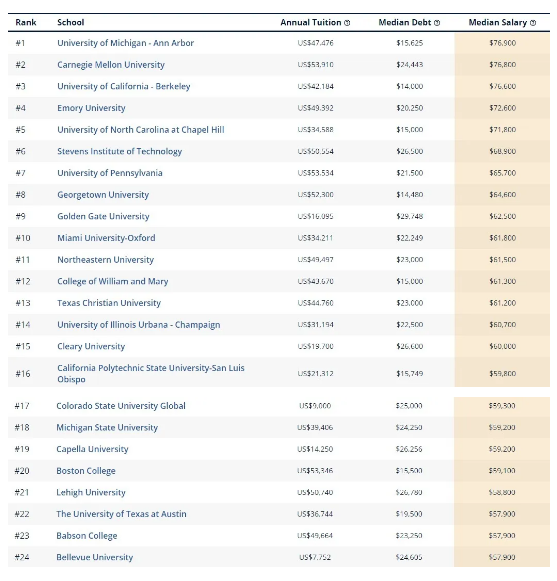Open University of Michigan - Ann Arbor link
The image size is (557, 581).
tap(125, 43)
